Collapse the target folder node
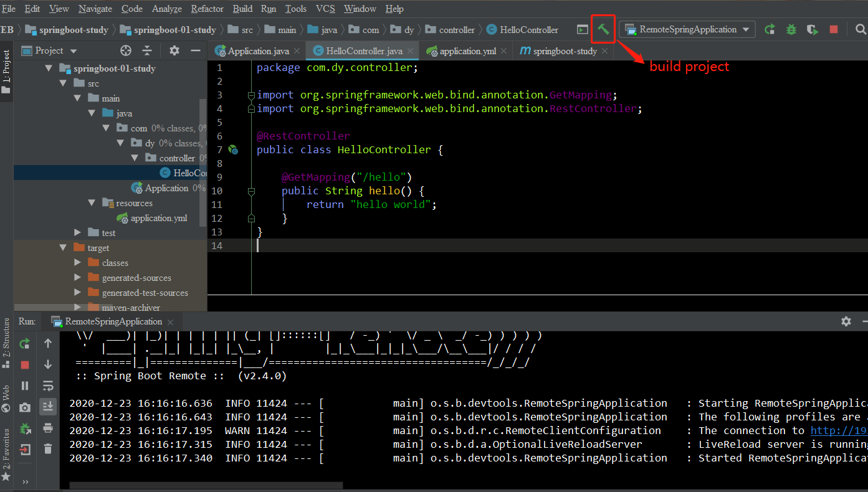The image size is (868, 492). click(x=63, y=248)
